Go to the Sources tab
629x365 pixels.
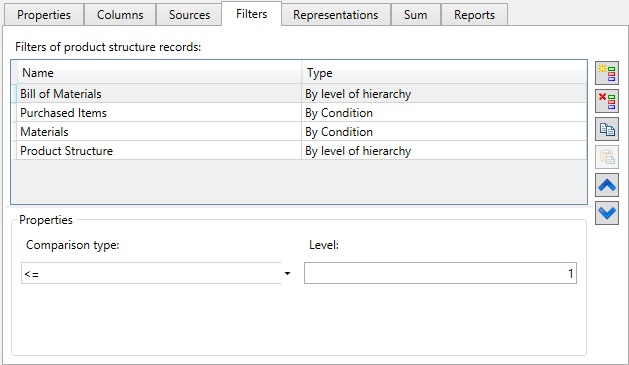click(189, 15)
